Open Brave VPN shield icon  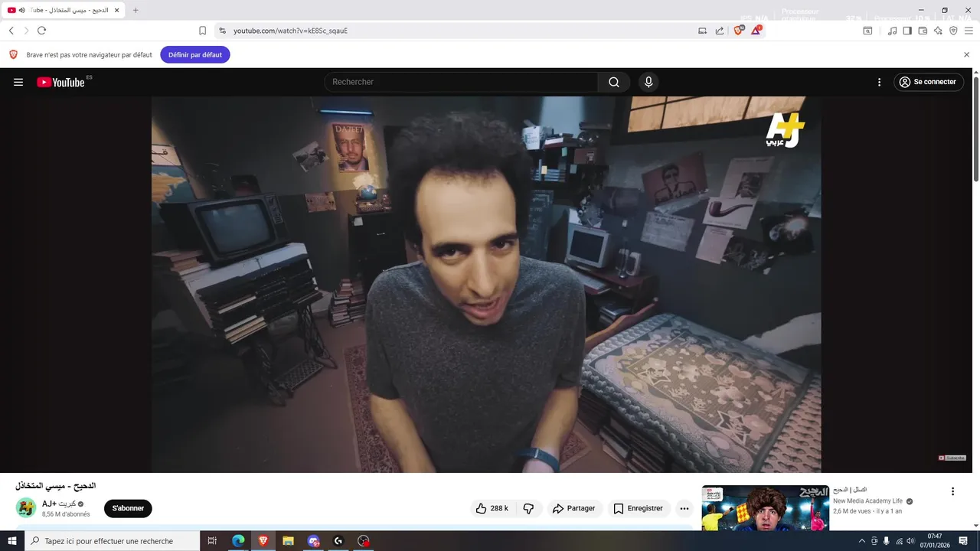pos(953,31)
